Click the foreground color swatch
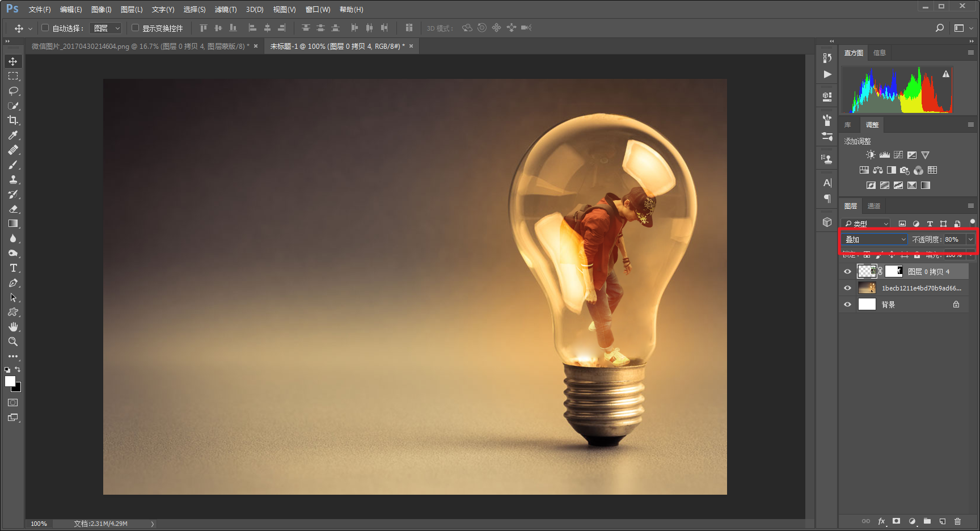 point(10,382)
